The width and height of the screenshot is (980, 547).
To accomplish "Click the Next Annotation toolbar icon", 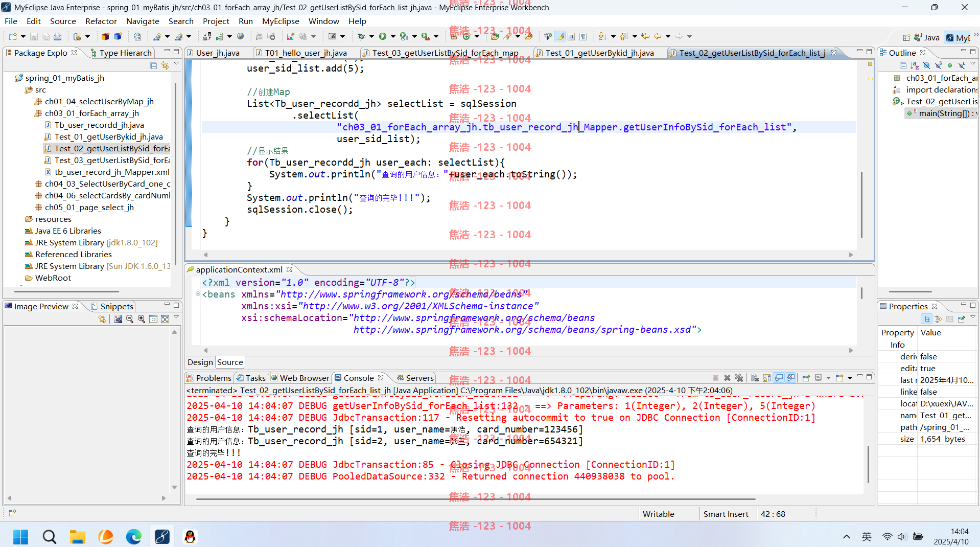I will pos(602,36).
